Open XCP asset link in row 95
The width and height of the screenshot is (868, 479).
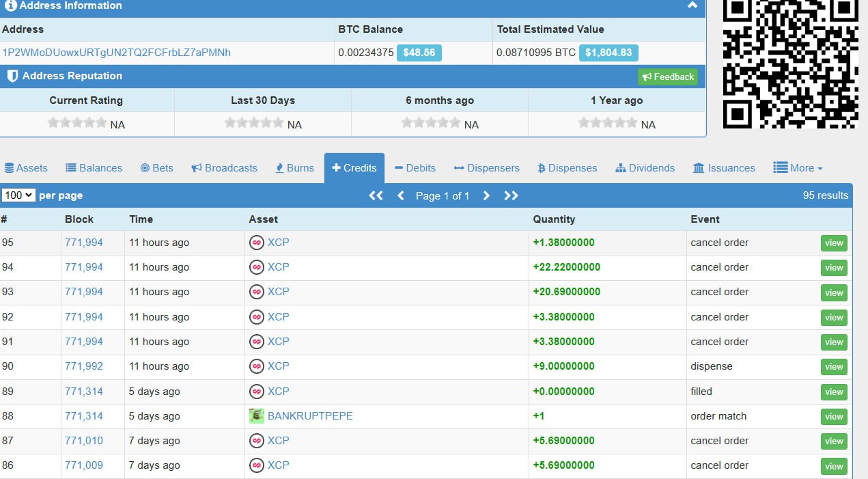pyautogui.click(x=279, y=243)
